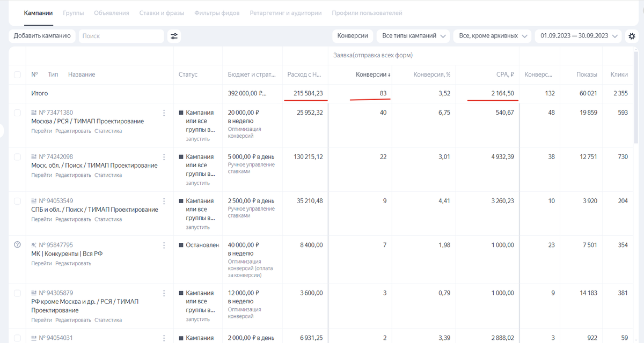Click the status square for СПБ и обл. campaign

click(181, 201)
